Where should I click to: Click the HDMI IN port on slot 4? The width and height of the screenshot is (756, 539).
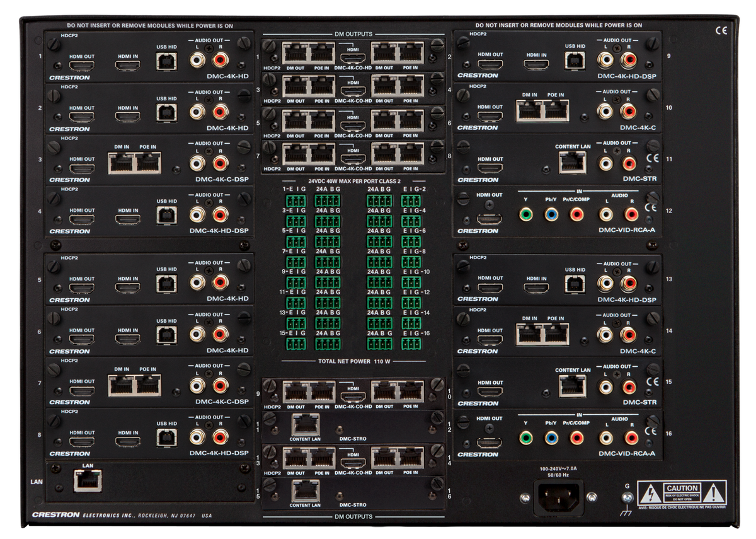coord(128,220)
